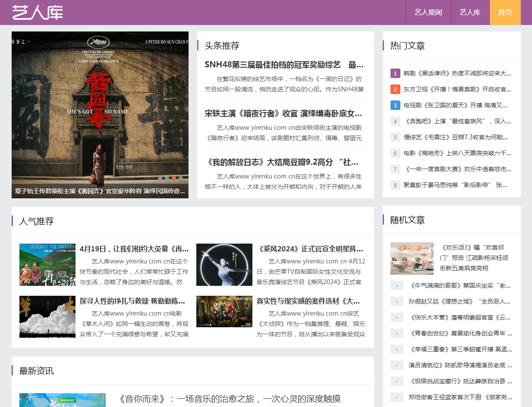Open 音你而来 thumbnail in 最新资讯
Viewport: 532px width, 407px height.
pyautogui.click(x=63, y=400)
